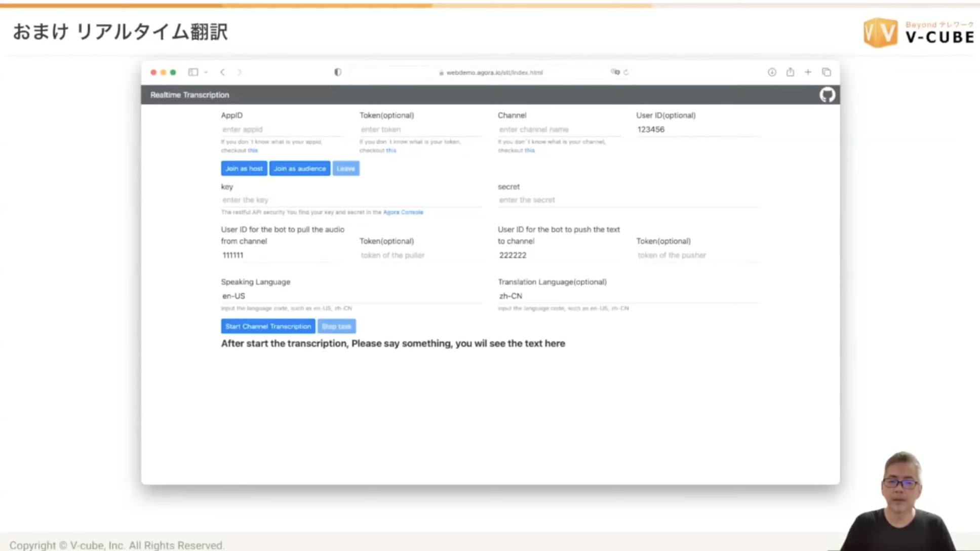Open a new tab with plus icon
Screen dimensions: 980x551
(808, 72)
